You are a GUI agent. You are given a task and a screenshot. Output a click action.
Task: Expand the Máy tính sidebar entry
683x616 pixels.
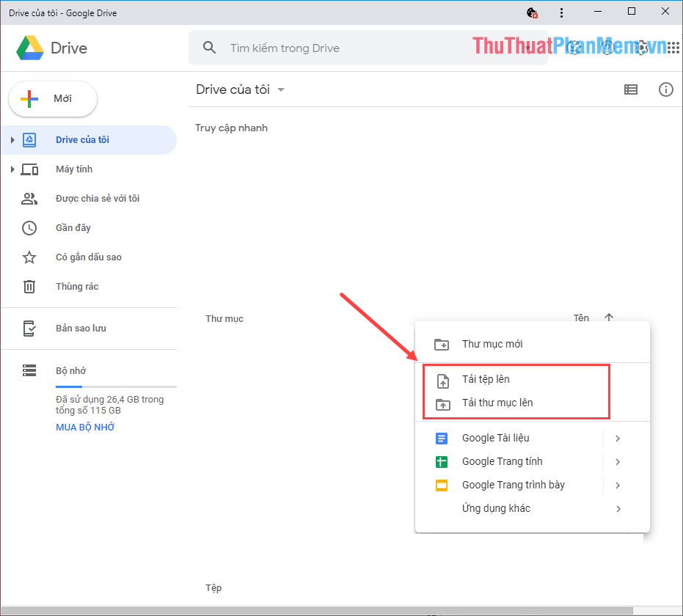[x=12, y=169]
